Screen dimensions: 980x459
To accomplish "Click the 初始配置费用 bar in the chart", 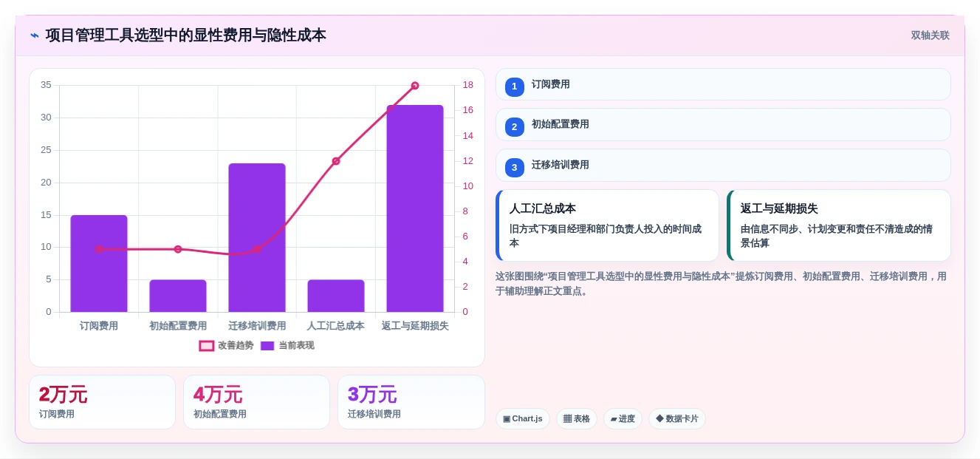I will (x=178, y=296).
